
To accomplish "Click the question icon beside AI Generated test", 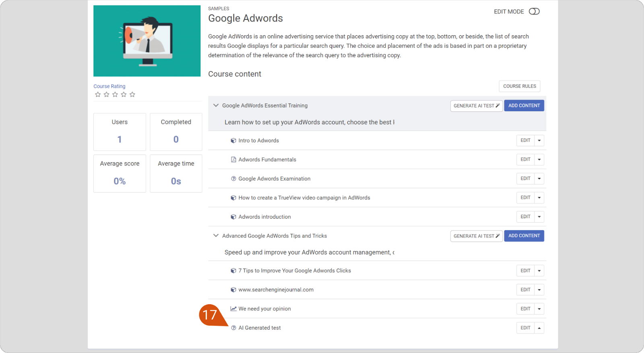I will pos(233,328).
